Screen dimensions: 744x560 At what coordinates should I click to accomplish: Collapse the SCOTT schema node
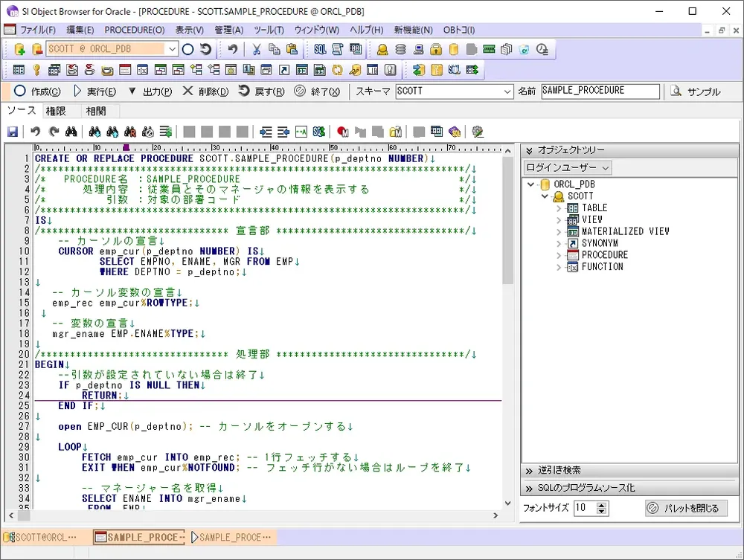[x=545, y=196]
